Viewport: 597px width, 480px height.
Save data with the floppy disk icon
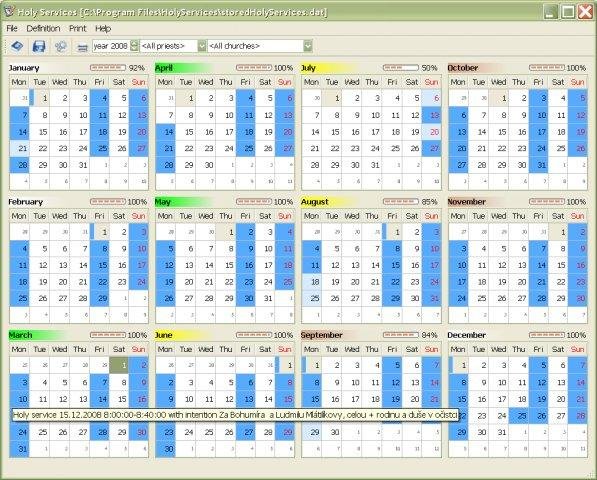[x=39, y=46]
